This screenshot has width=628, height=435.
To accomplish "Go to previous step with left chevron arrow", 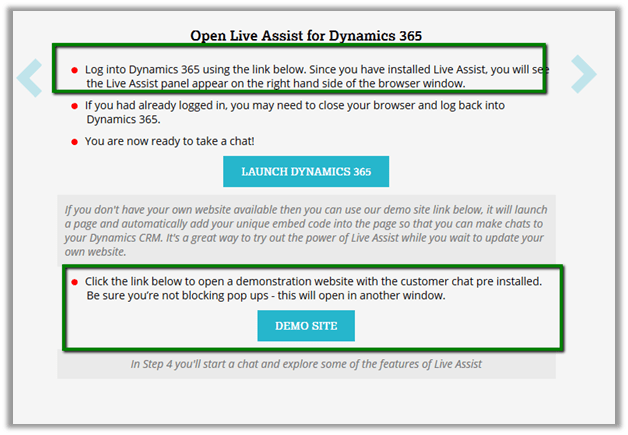I will [x=30, y=78].
